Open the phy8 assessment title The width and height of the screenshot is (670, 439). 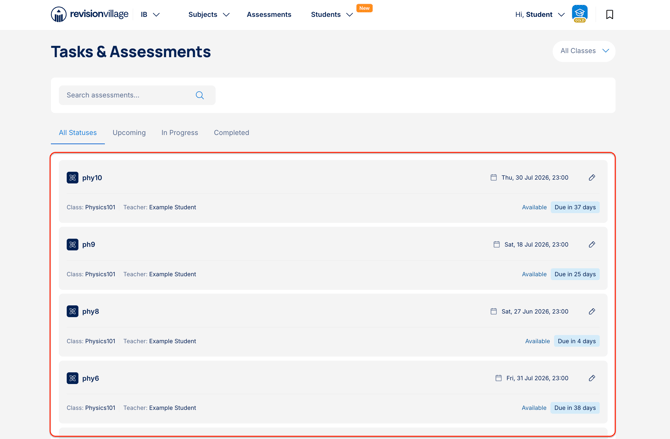(91, 311)
